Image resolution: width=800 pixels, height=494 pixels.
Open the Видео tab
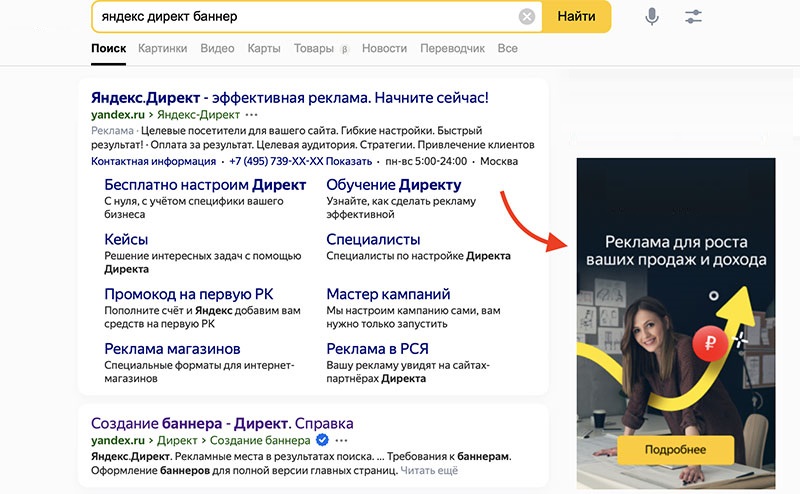click(x=217, y=48)
